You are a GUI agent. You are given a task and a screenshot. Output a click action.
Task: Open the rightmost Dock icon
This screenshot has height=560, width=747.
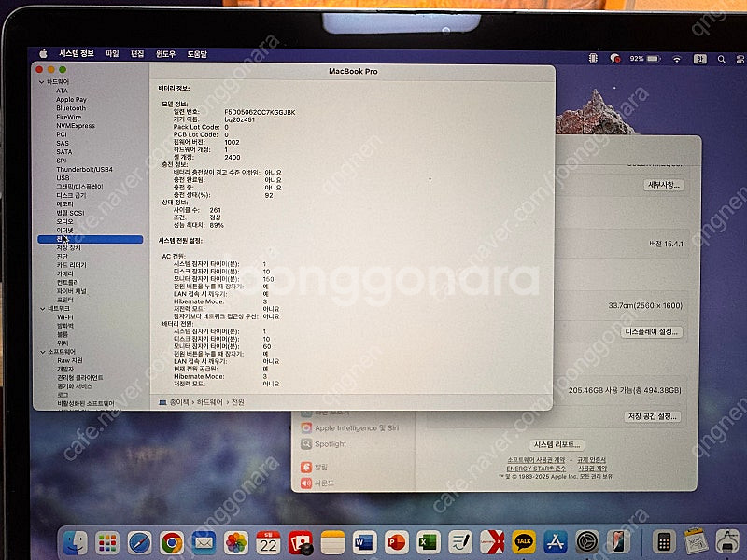727,541
